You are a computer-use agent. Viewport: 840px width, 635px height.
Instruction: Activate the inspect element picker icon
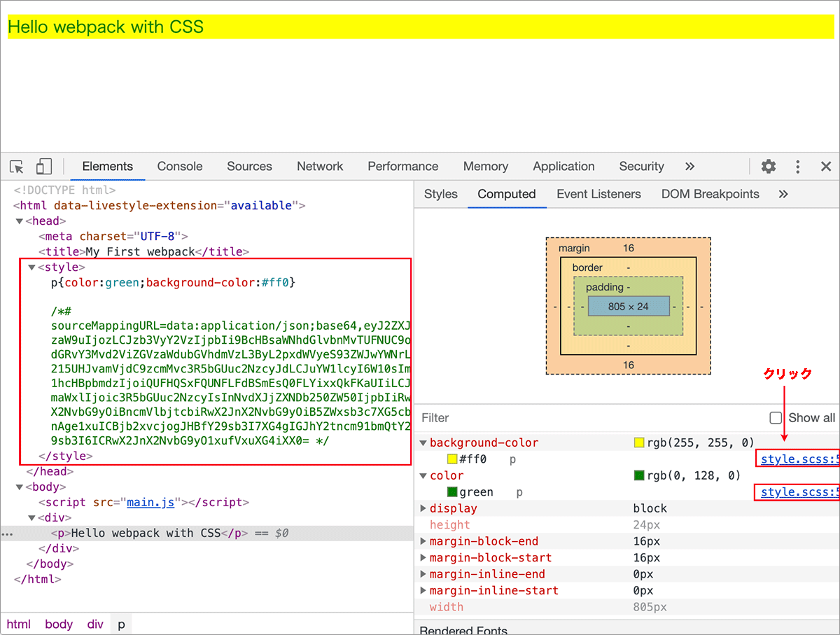(x=17, y=167)
